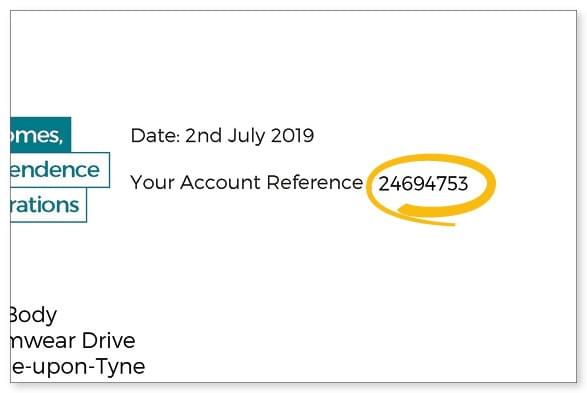587x393 pixels.
Task: Click the word 'Date:'
Action: pyautogui.click(x=155, y=135)
